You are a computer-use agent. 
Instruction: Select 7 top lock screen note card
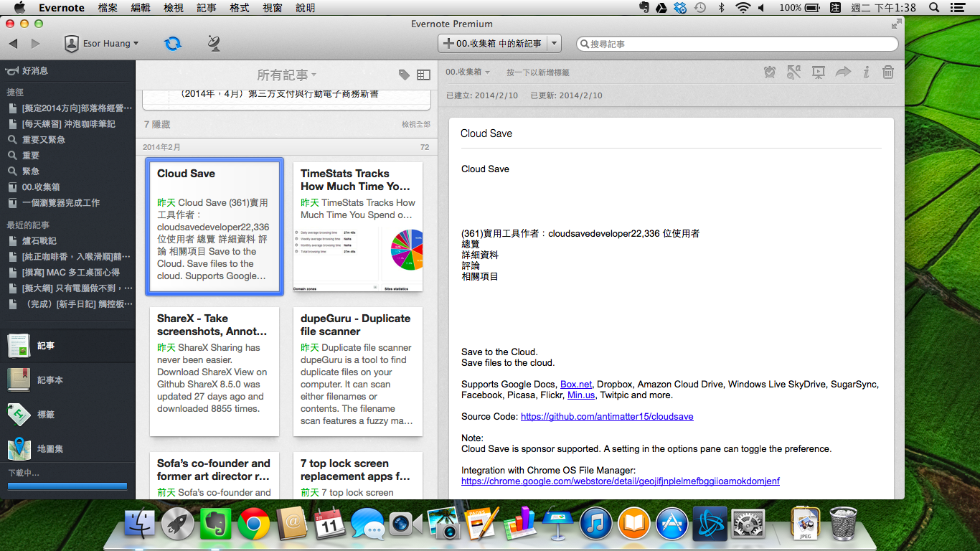point(358,476)
